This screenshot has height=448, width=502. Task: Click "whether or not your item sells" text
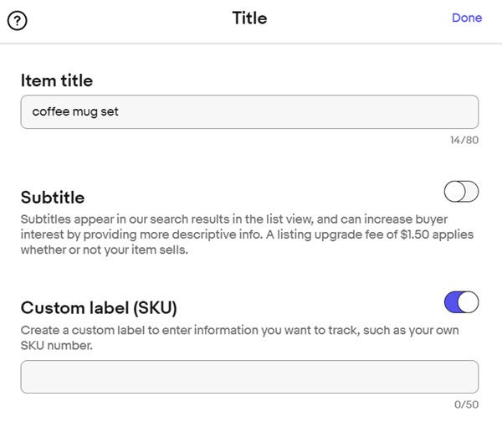tap(104, 250)
